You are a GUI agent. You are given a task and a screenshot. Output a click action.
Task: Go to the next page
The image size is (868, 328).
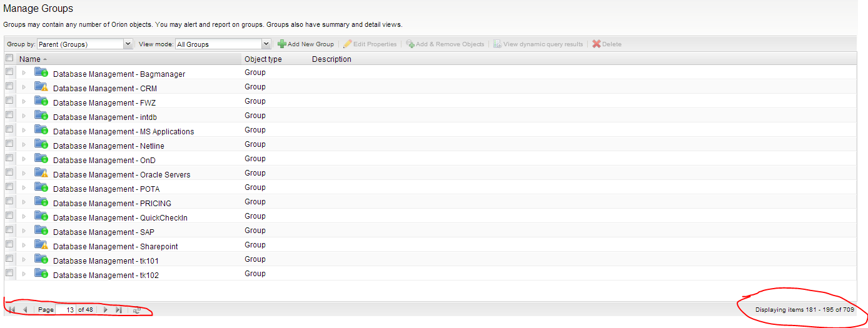(106, 310)
